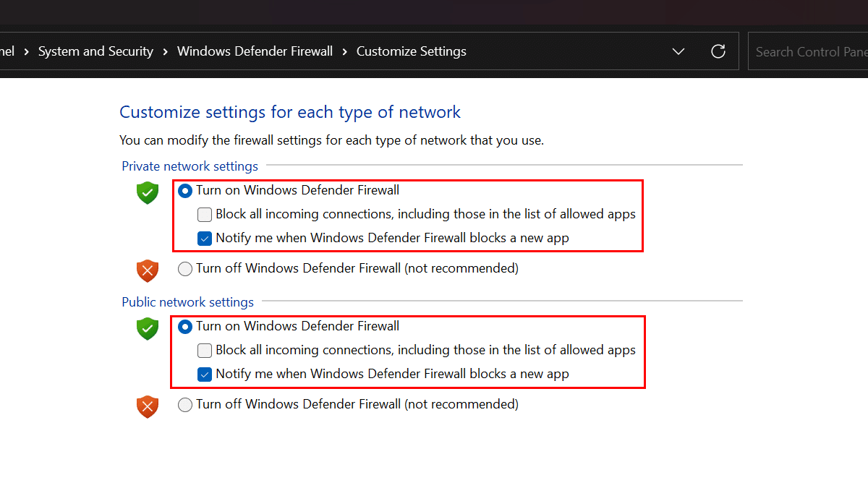Click the green shield under Private network settings

click(148, 192)
